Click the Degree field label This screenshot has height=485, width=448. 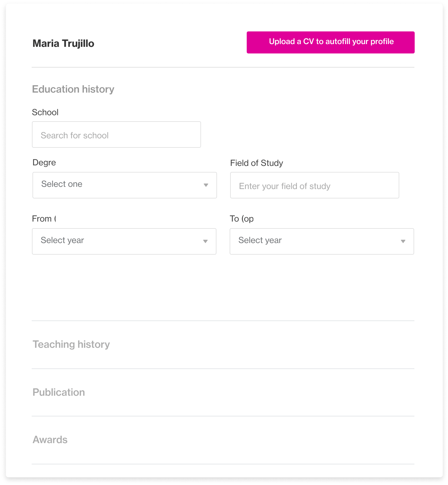pos(44,163)
